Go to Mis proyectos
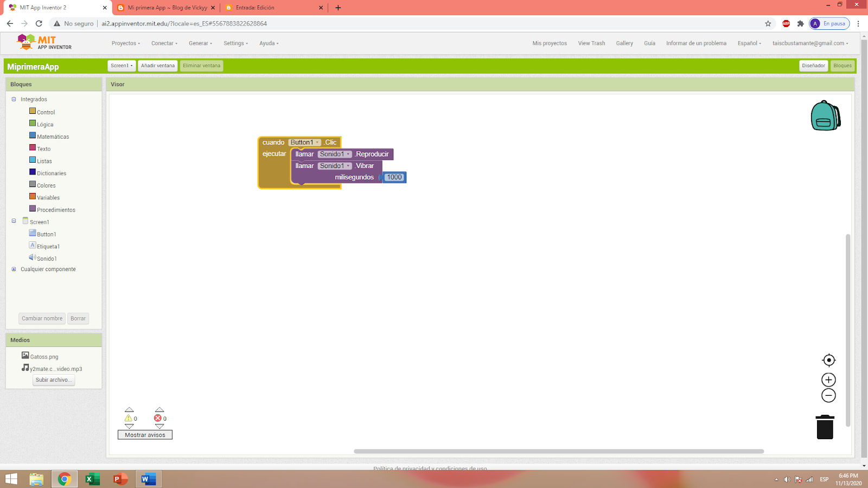868x488 pixels. pos(550,43)
